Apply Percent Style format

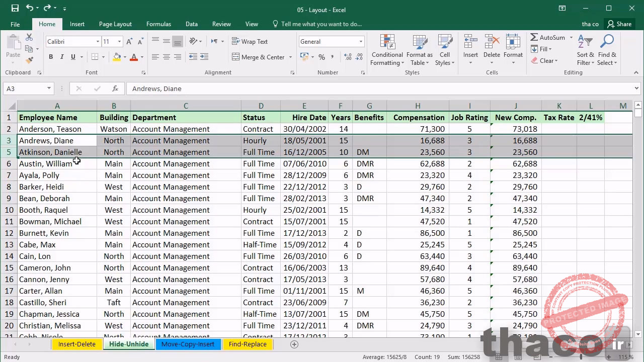(x=322, y=57)
